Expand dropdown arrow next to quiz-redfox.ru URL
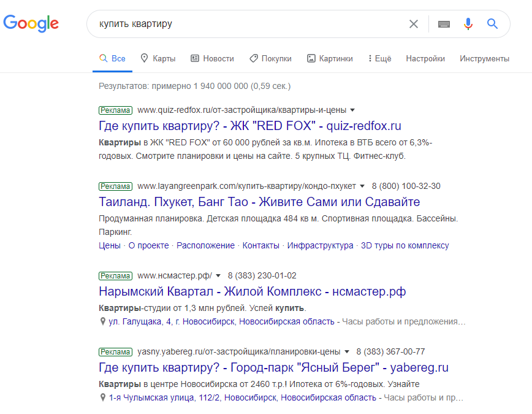532x414 pixels. [x=352, y=110]
